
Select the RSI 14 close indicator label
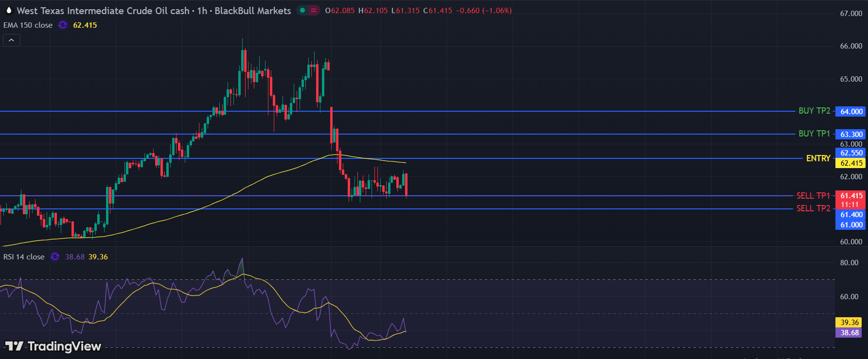(24, 257)
